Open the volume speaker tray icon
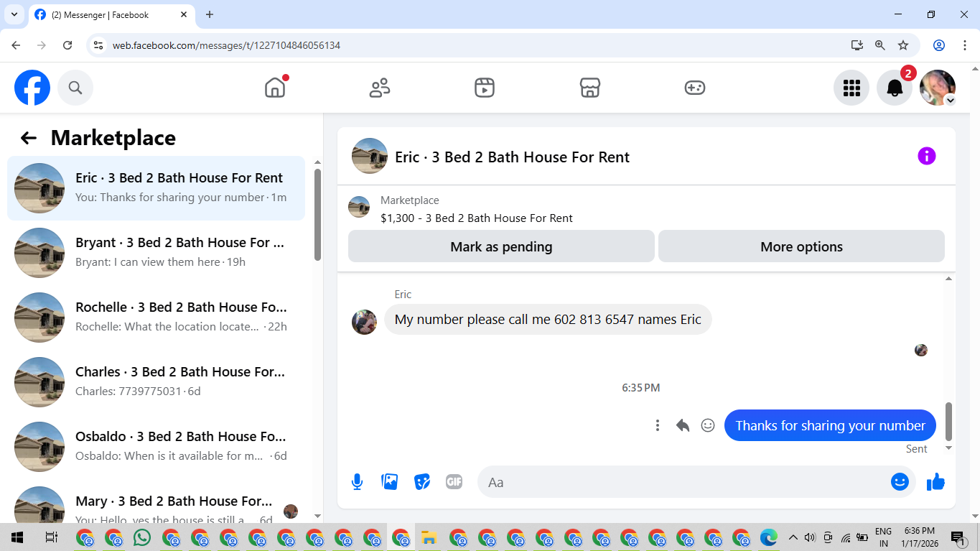980x551 pixels. coord(811,537)
